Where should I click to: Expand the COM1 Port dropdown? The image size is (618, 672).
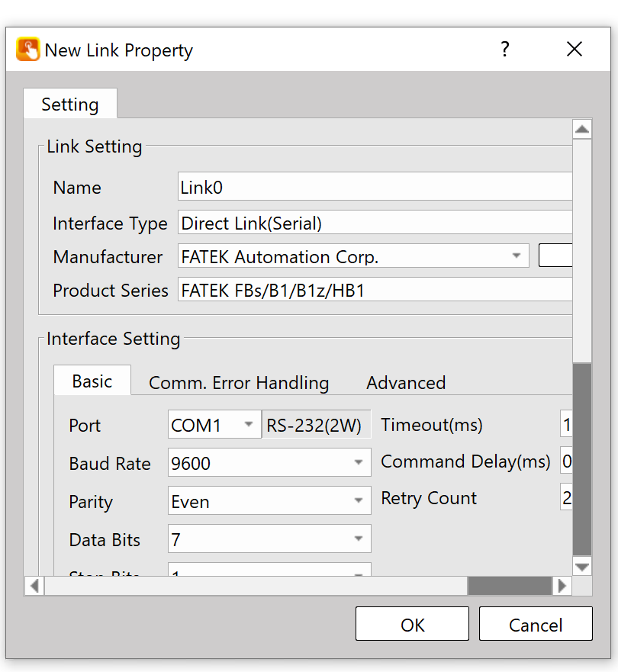pyautogui.click(x=249, y=425)
